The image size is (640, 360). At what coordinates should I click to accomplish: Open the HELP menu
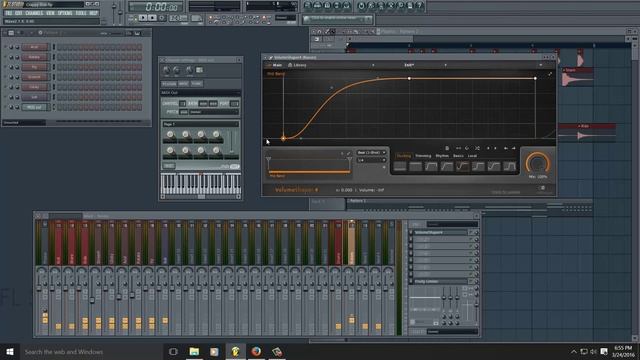[93, 13]
